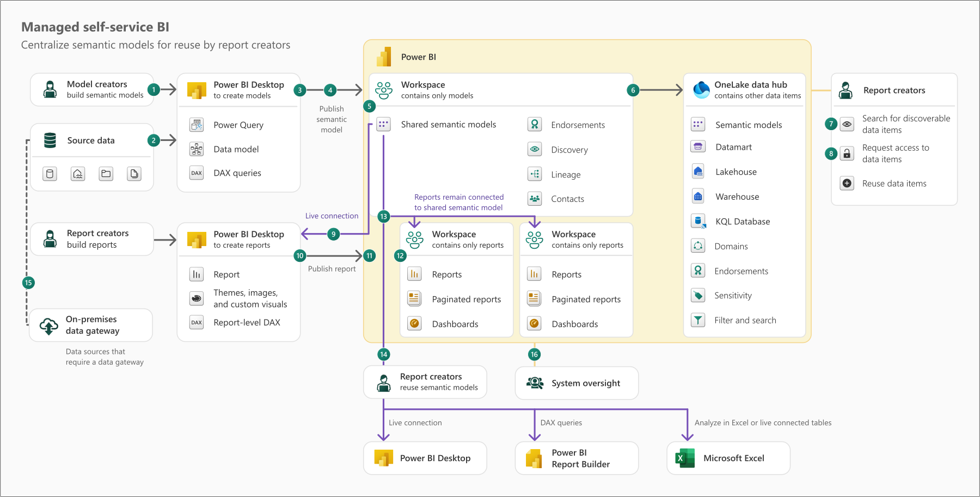Click the 'KQL Database' label
Viewport: 980px width, 497px height.
[743, 222]
